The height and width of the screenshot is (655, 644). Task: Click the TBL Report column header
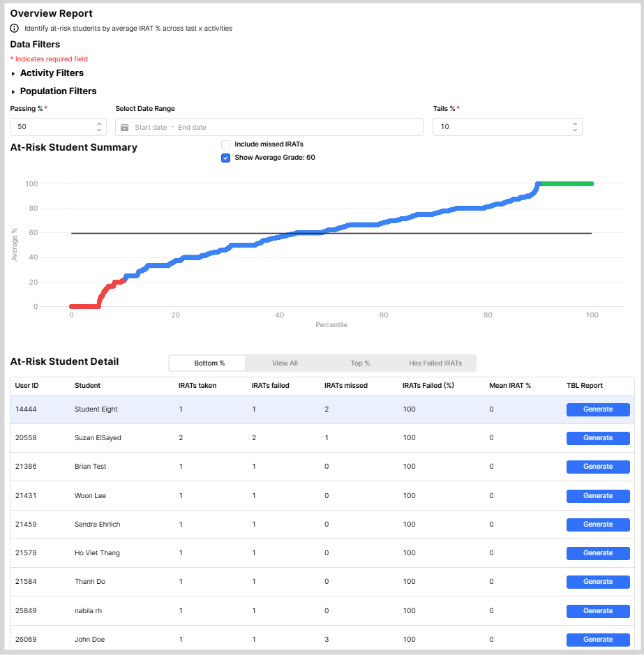click(585, 386)
